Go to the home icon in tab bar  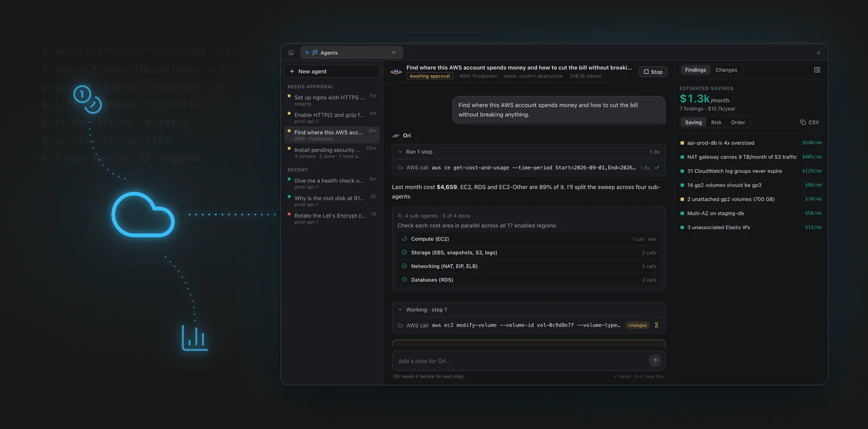pos(291,52)
